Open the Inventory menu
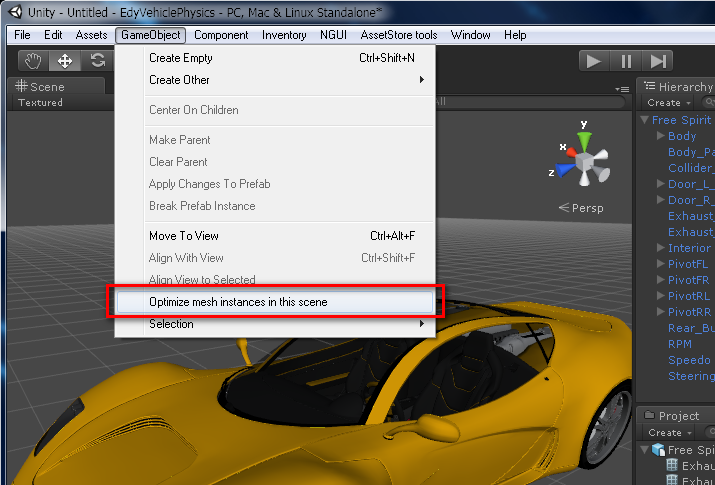 point(284,35)
